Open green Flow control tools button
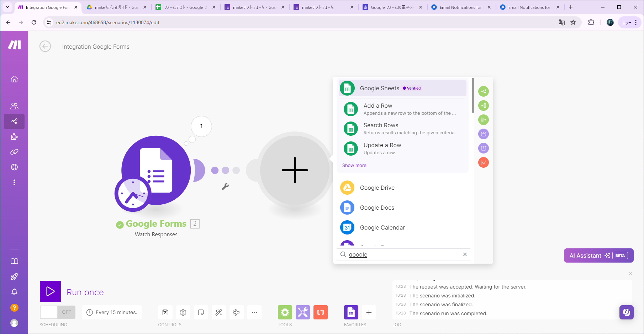The width and height of the screenshot is (644, 334). tap(285, 312)
